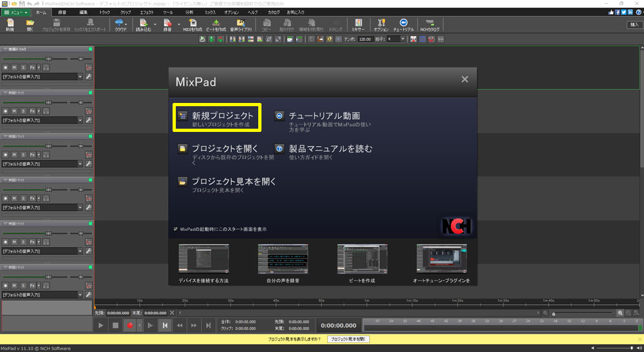Viewport: 644px width, 352px height.
Task: Uncheck MixPadの起動時にこのスタート画面を表示 checkbox
Action: tap(175, 229)
